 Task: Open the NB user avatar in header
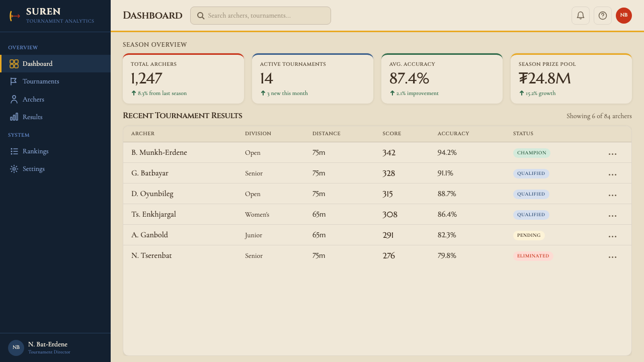624,16
